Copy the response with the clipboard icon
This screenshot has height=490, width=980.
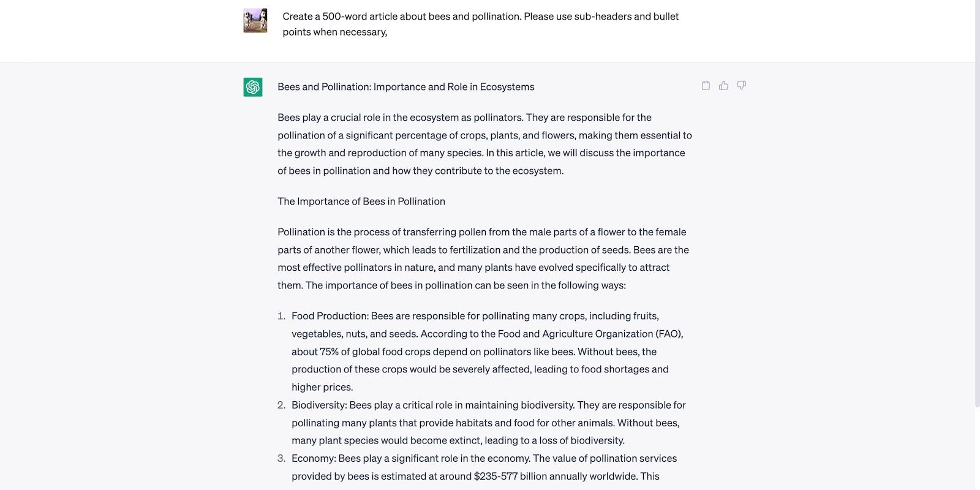pos(706,86)
